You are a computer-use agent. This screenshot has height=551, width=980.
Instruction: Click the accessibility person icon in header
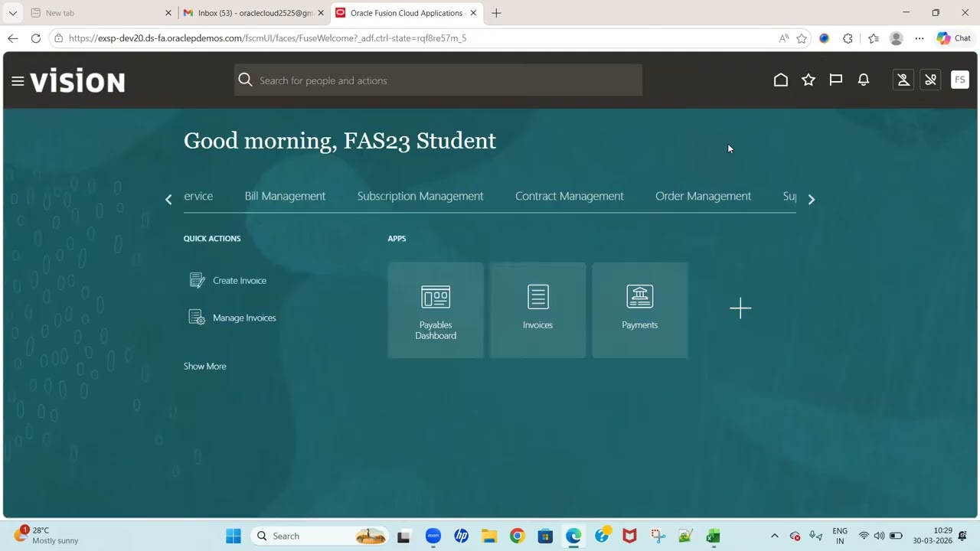[x=903, y=80]
